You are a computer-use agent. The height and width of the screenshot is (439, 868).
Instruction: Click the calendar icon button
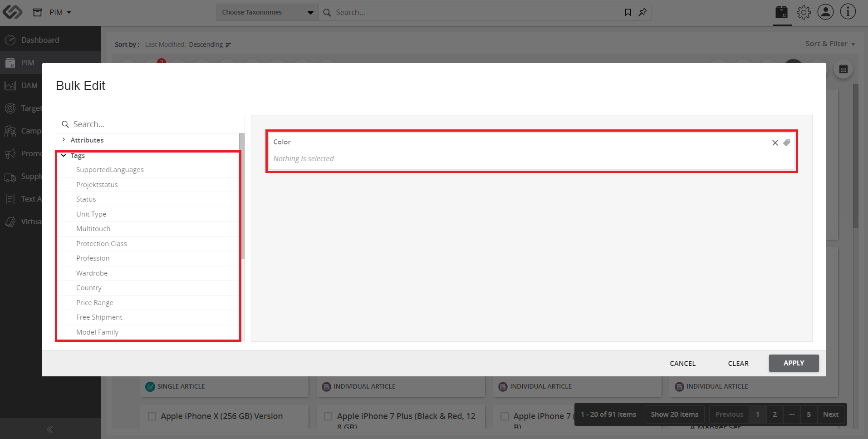(x=843, y=69)
